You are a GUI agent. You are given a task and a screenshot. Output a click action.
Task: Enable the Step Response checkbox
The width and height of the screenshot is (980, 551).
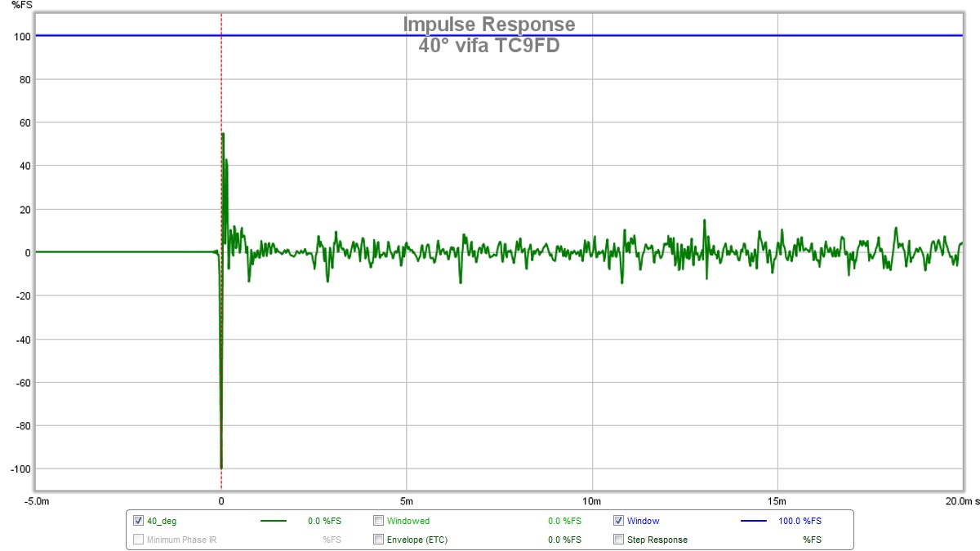tap(618, 540)
